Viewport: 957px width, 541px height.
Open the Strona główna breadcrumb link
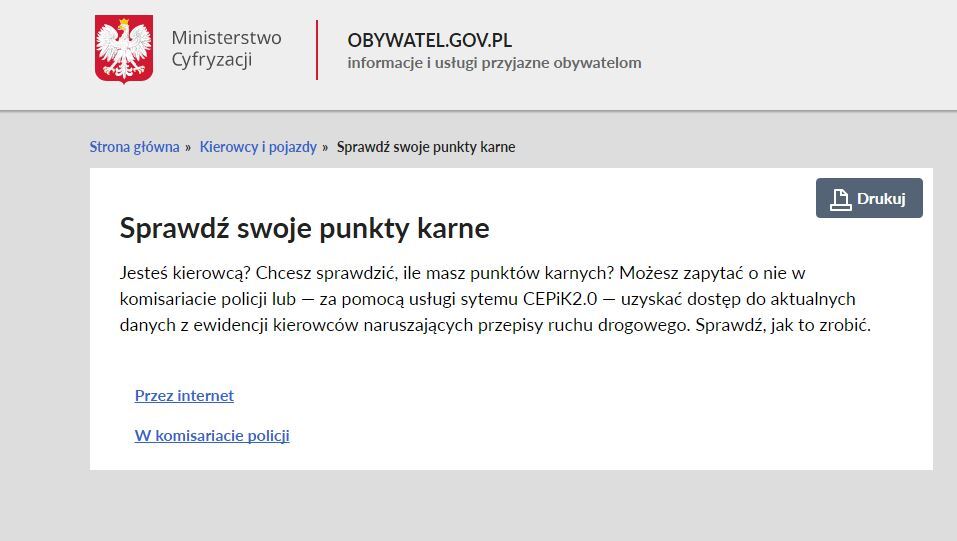point(134,147)
